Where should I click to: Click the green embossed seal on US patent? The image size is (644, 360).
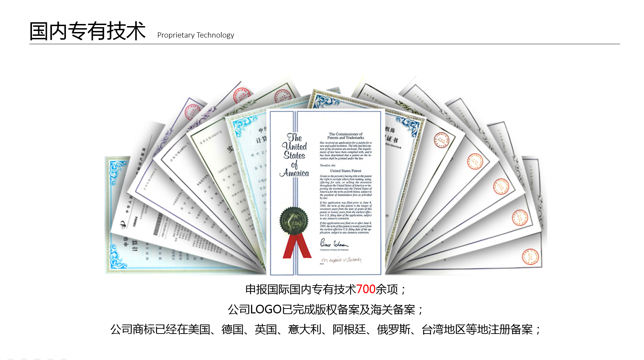click(294, 221)
